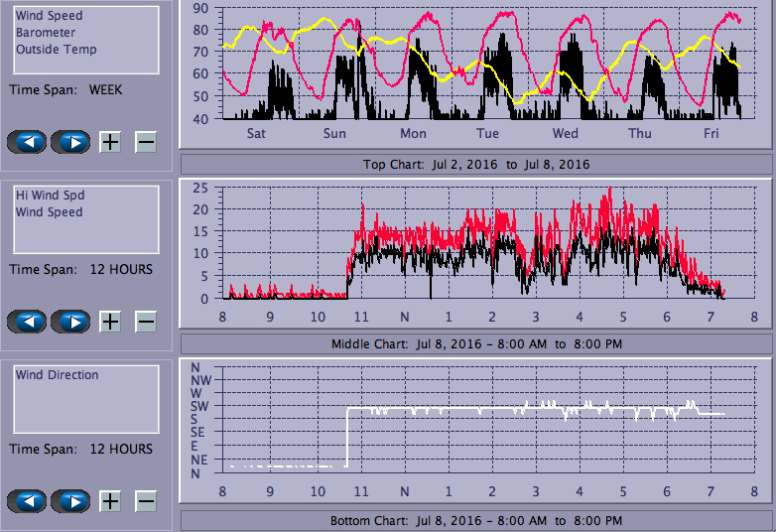
Task: Click the top chart's forward arrow button
Action: [70, 142]
